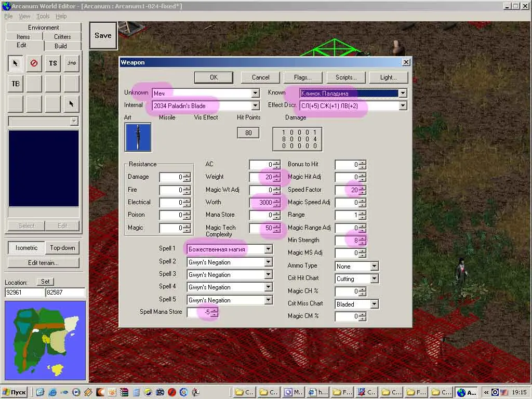Click the red prohibition sign tool

coord(34,63)
